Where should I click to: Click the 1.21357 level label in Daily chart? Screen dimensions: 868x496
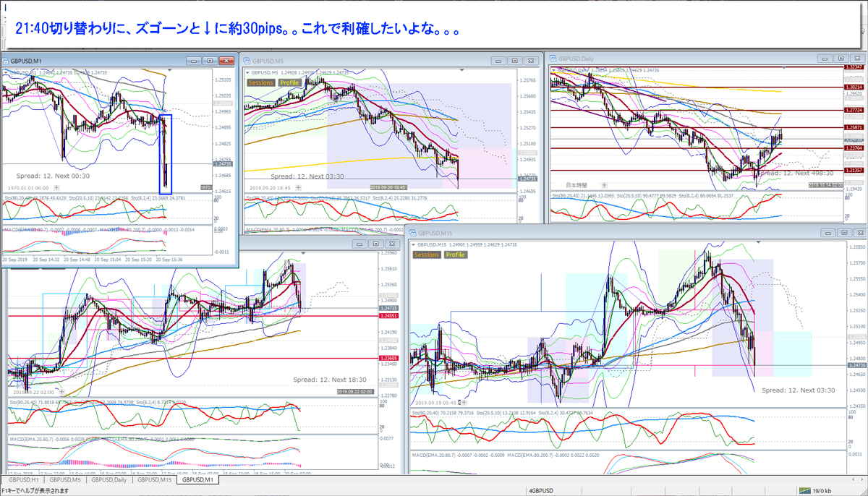(x=854, y=171)
